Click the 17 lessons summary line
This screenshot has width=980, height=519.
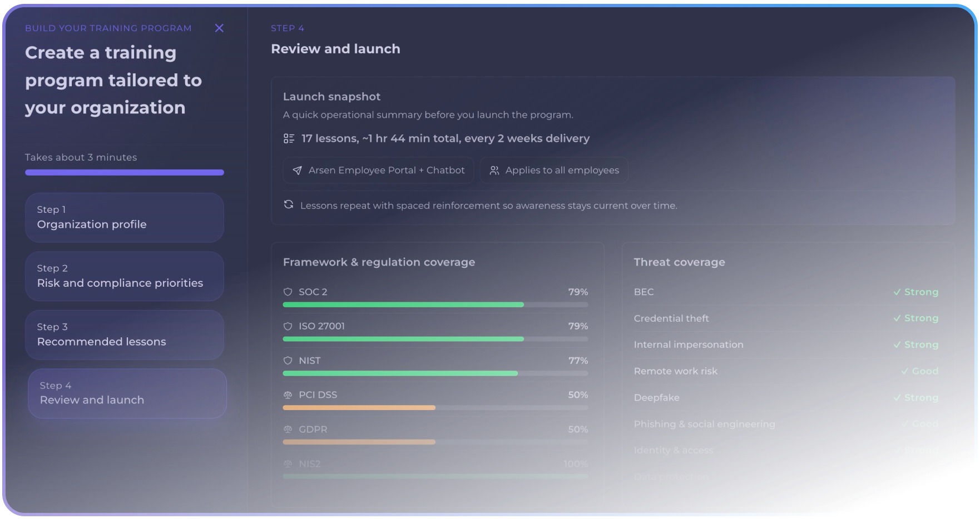(446, 138)
